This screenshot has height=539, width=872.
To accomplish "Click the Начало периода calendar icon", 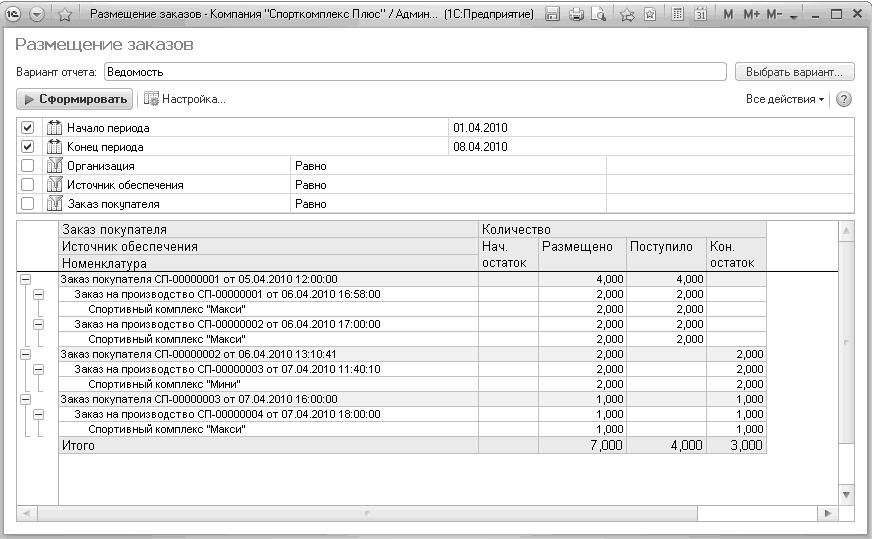I will click(x=54, y=127).
